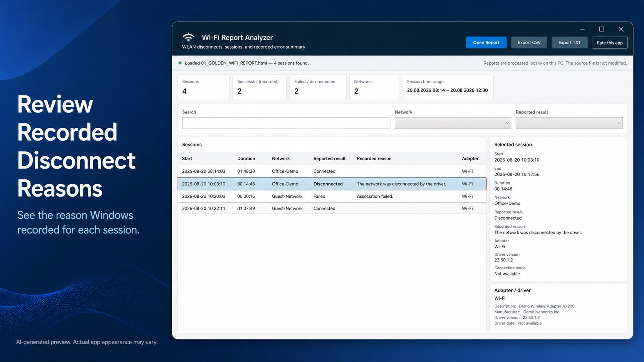Click the Association failed. reason cell

click(375, 196)
